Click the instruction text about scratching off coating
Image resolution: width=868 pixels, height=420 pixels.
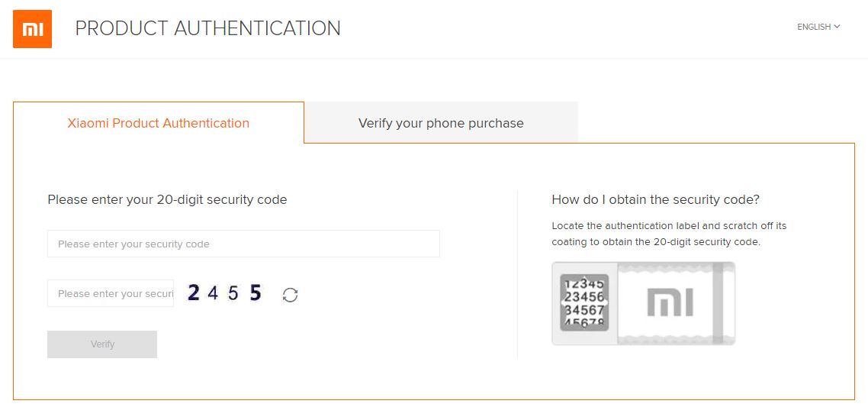pyautogui.click(x=669, y=234)
